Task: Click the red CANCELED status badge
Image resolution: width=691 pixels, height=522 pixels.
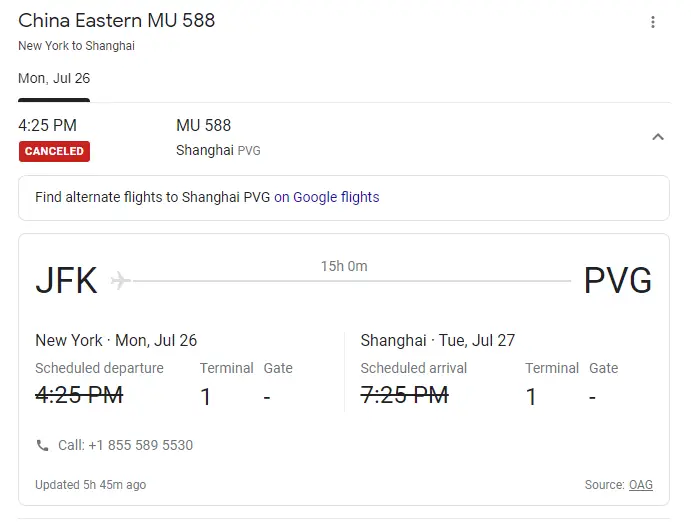Action: tap(54, 152)
